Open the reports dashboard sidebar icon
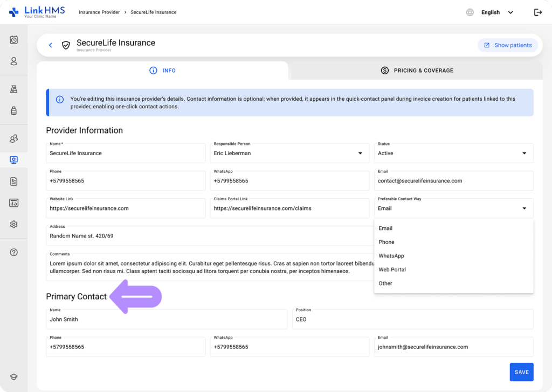Viewport: 552px width, 392px height. click(13, 203)
